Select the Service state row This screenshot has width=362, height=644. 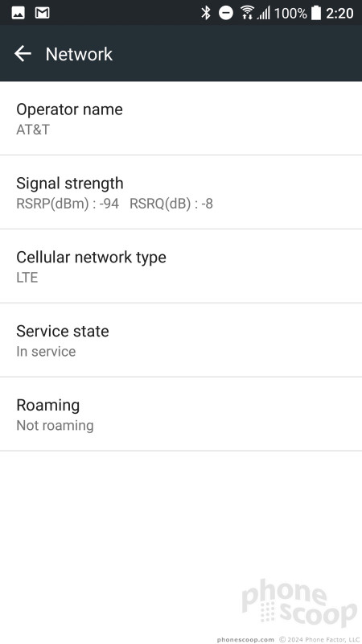click(181, 340)
